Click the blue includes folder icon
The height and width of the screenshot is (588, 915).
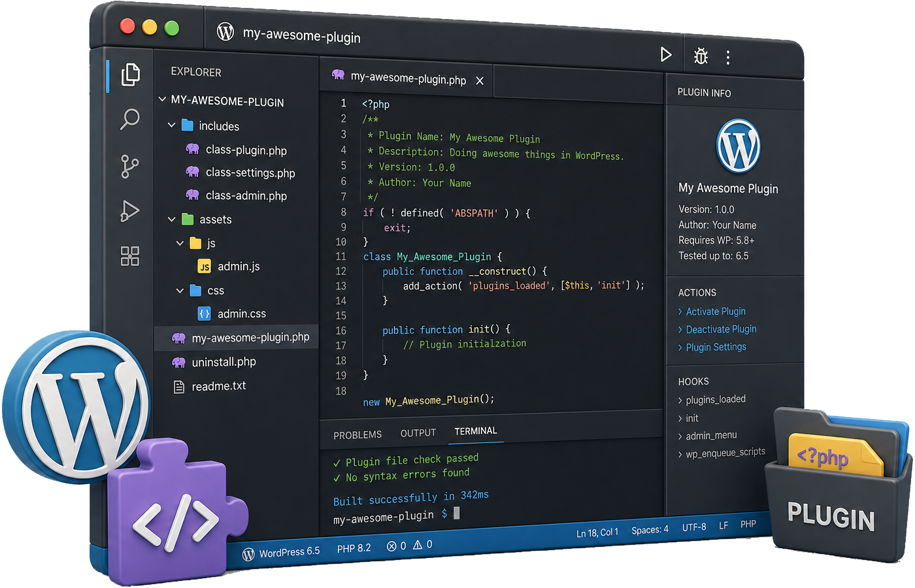[187, 125]
